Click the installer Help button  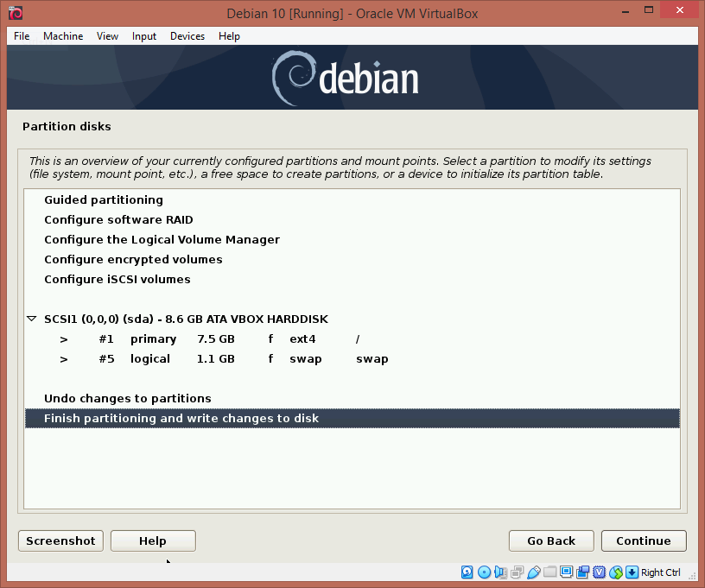click(x=153, y=541)
